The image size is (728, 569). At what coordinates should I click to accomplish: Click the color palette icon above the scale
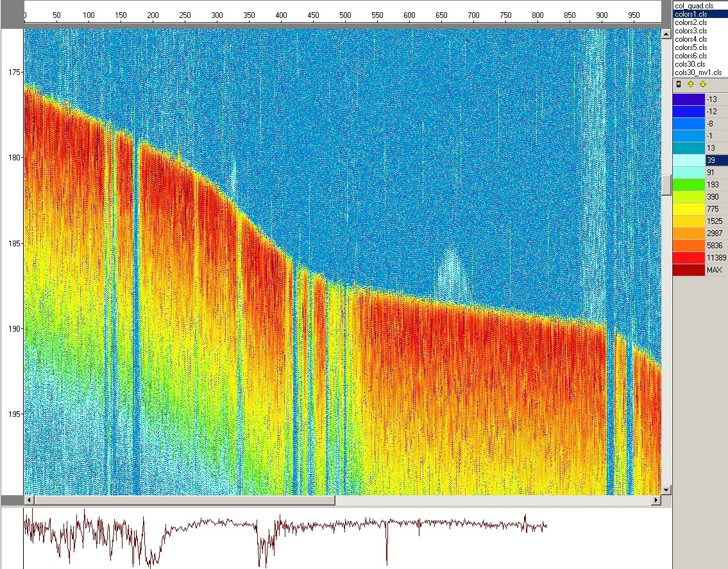[679, 84]
